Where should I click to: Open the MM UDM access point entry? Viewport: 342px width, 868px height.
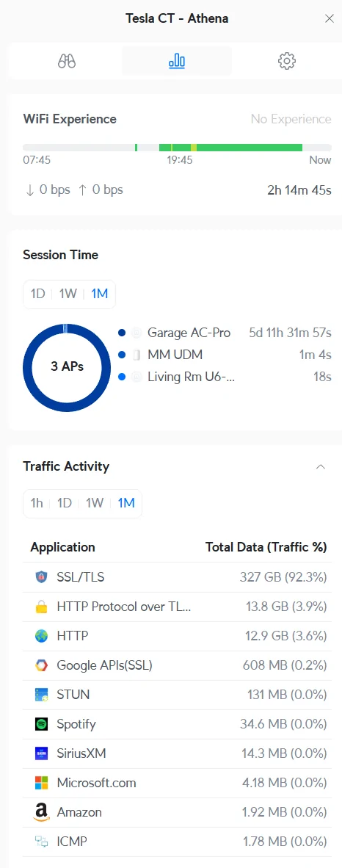225,355
